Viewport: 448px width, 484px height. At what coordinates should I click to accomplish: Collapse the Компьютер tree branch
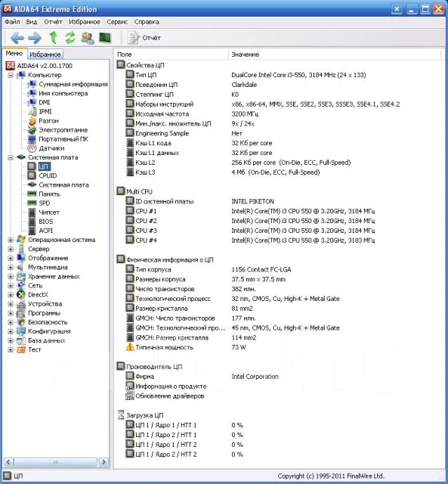coord(11,75)
